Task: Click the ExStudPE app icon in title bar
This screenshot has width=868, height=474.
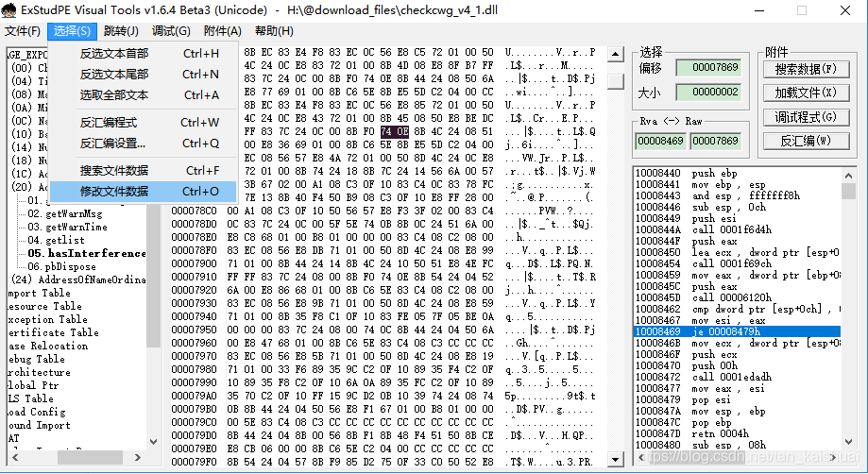Action: pyautogui.click(x=9, y=10)
